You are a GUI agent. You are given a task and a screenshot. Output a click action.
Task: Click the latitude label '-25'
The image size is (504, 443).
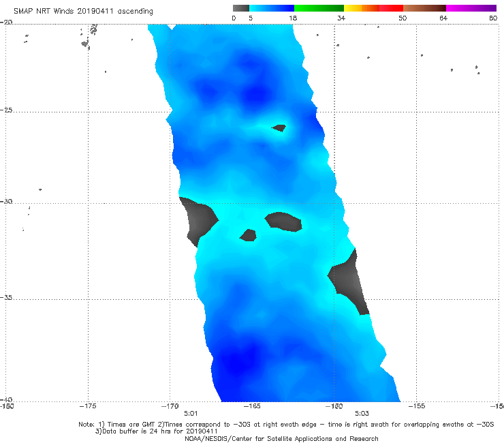pyautogui.click(x=6, y=110)
